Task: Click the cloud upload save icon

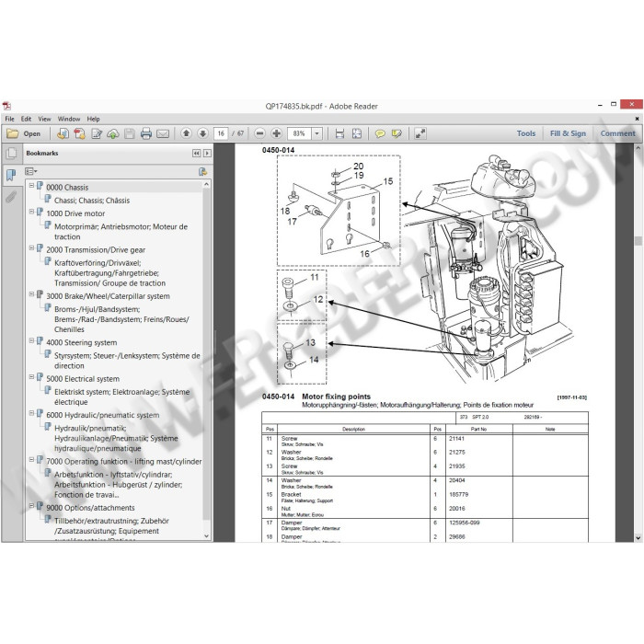Action: tap(113, 133)
